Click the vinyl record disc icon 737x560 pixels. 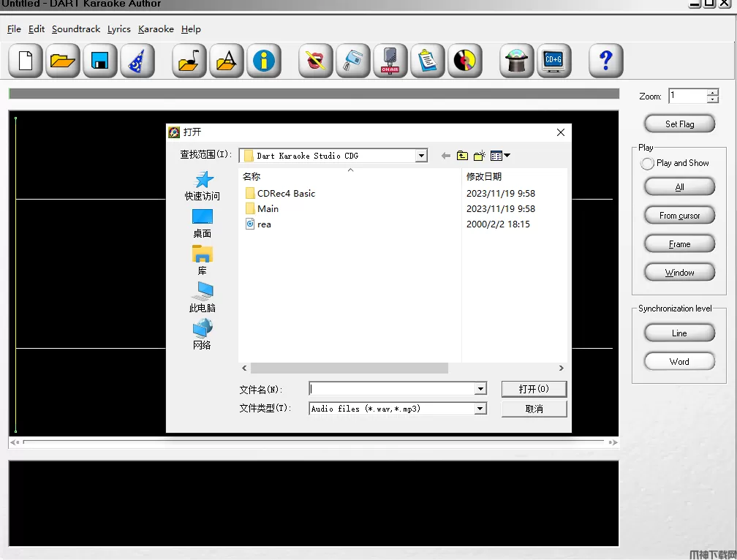[x=465, y=61]
